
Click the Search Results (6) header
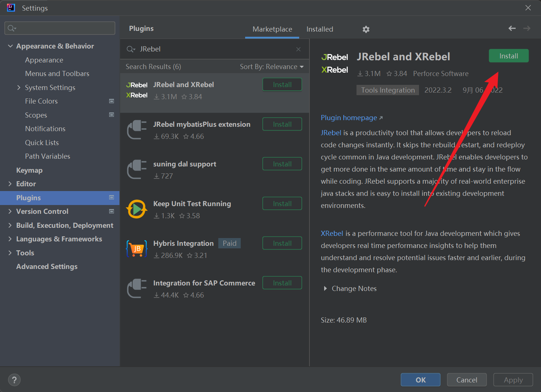tap(153, 66)
